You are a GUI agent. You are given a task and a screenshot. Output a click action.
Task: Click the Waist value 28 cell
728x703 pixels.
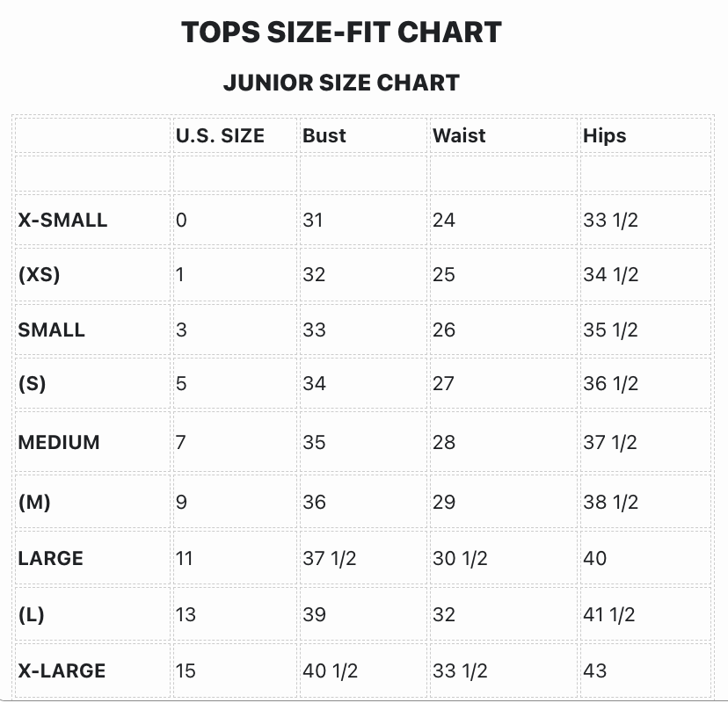(x=444, y=442)
